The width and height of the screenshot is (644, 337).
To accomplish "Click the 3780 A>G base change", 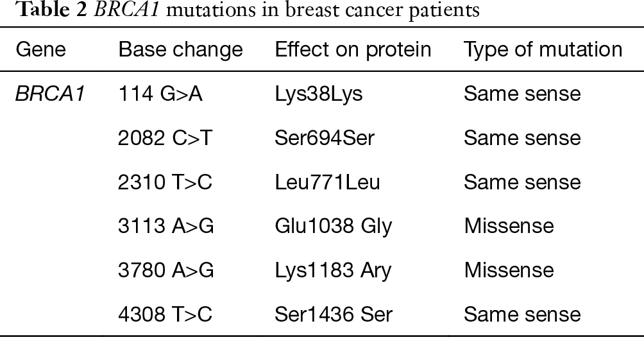I will click(165, 270).
